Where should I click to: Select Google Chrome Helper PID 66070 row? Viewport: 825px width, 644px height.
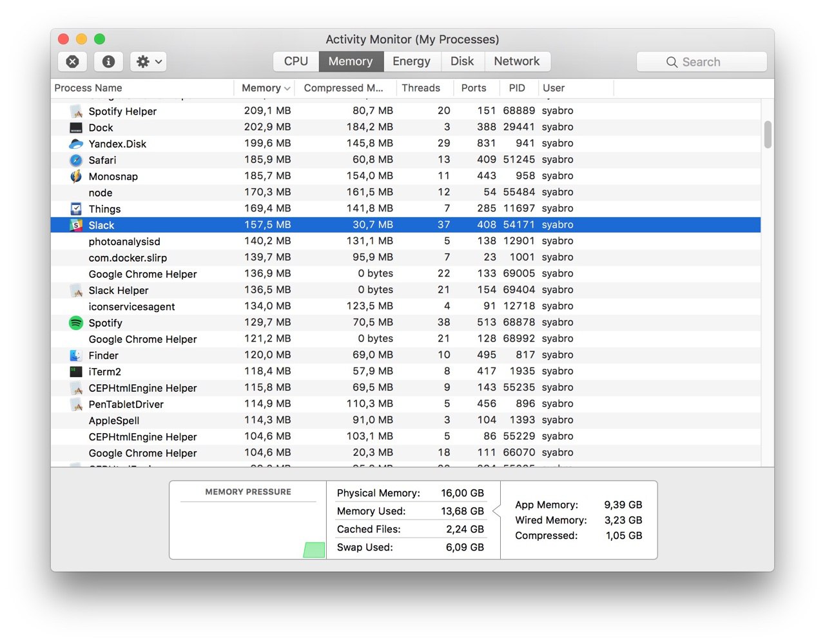pyautogui.click(x=405, y=453)
